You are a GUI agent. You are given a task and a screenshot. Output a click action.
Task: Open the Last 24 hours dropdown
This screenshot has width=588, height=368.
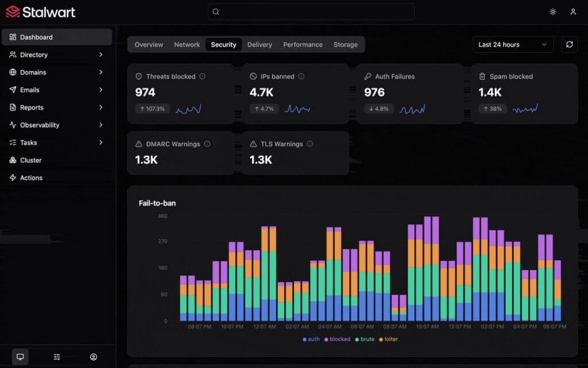click(x=513, y=44)
